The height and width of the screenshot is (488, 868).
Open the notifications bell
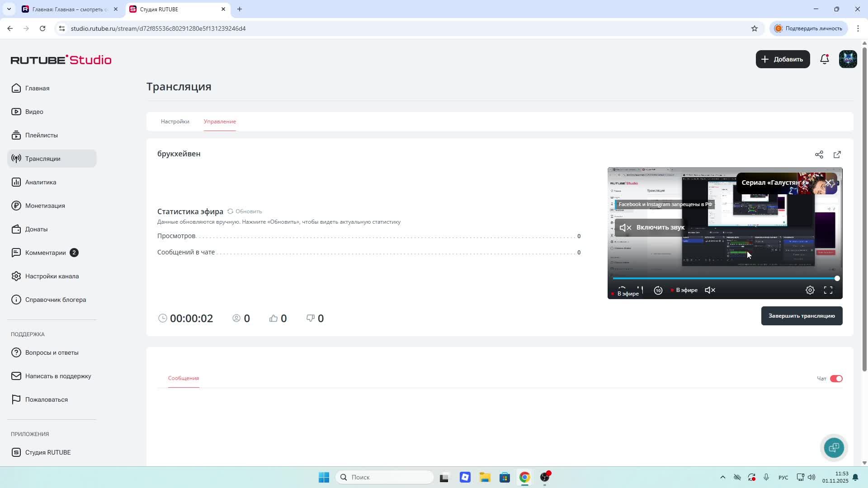[x=824, y=59]
